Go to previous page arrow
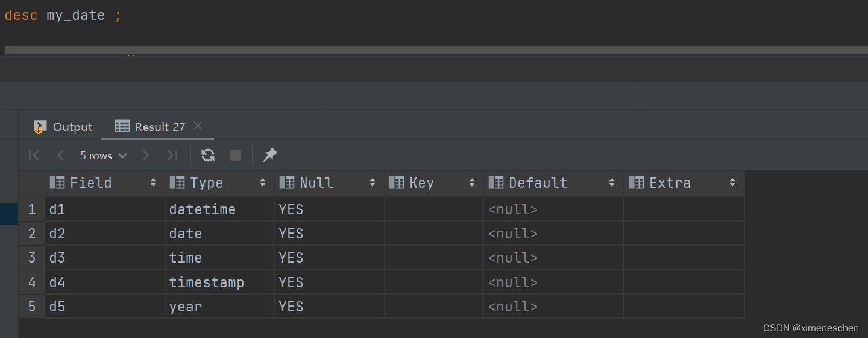The width and height of the screenshot is (868, 338). tap(60, 155)
